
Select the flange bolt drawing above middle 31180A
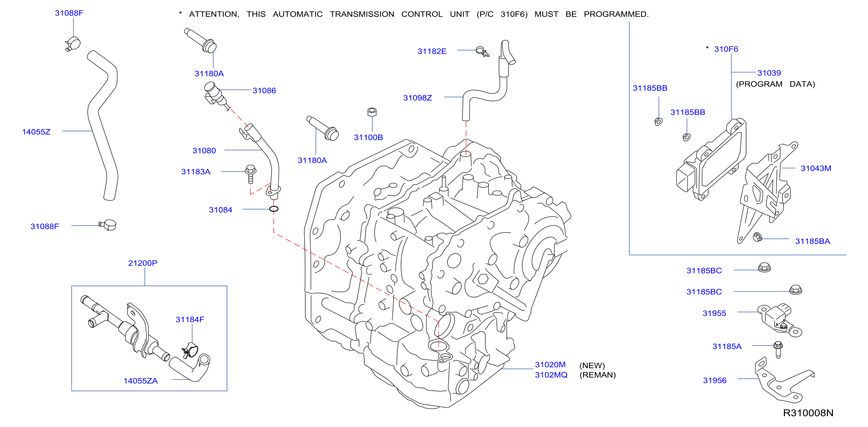323,128
